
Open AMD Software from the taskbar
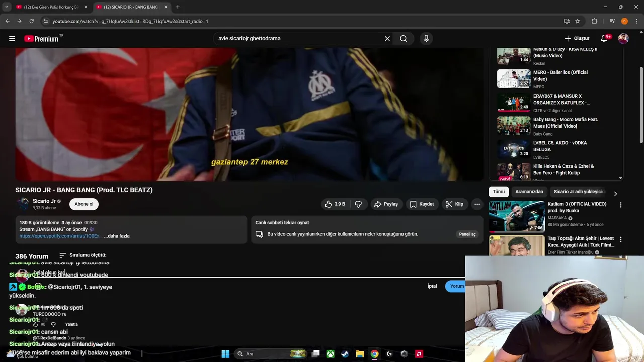point(419,354)
